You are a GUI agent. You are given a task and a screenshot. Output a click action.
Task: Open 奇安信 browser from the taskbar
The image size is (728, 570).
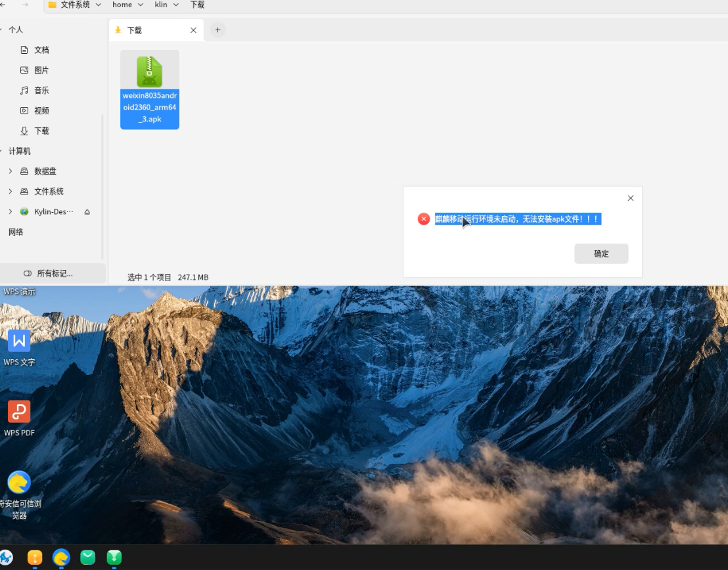pos(61,558)
